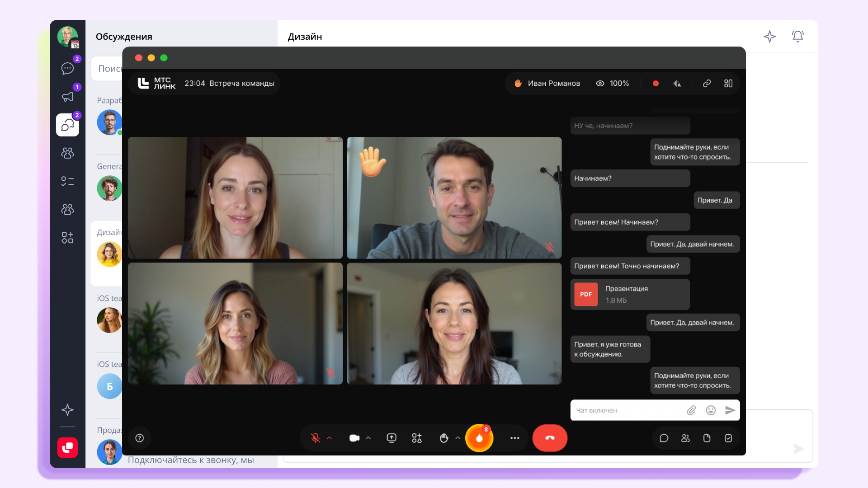Toggle the camera on or off
868x488 pixels.
(354, 438)
